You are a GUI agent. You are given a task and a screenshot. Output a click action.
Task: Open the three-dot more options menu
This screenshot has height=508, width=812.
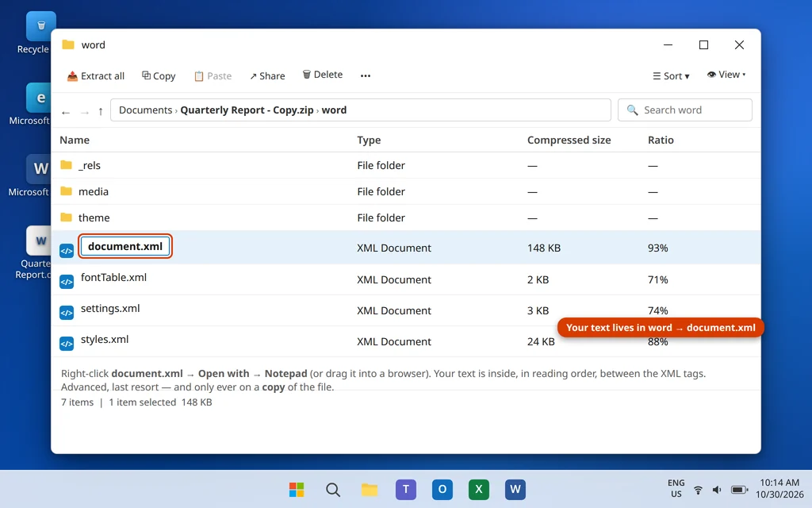tap(366, 75)
